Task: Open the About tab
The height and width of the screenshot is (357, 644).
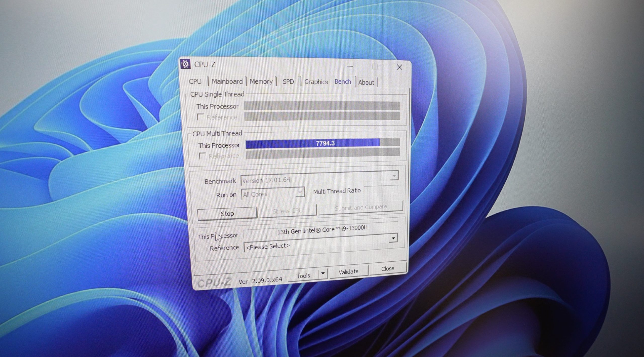Action: [366, 83]
